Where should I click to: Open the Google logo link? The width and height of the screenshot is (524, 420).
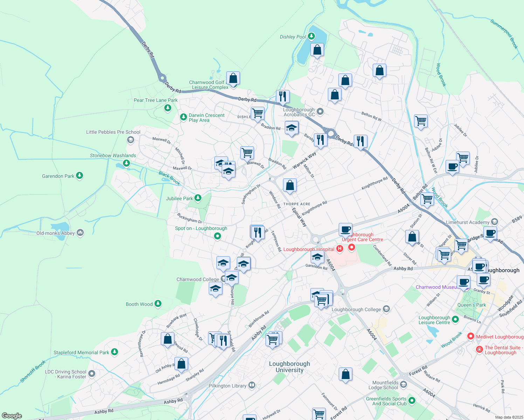coord(12,416)
